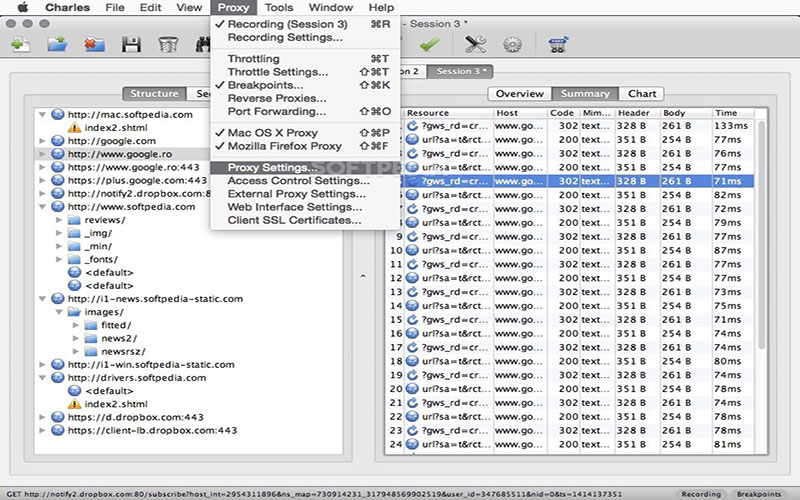Open the Tools menu
800x500 pixels.
(279, 7)
